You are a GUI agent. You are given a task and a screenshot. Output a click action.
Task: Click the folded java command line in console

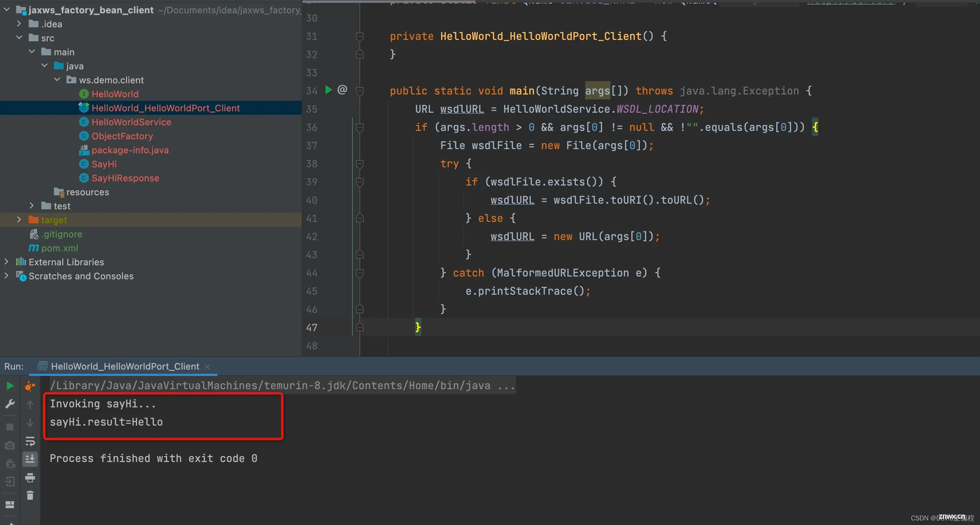283,385
